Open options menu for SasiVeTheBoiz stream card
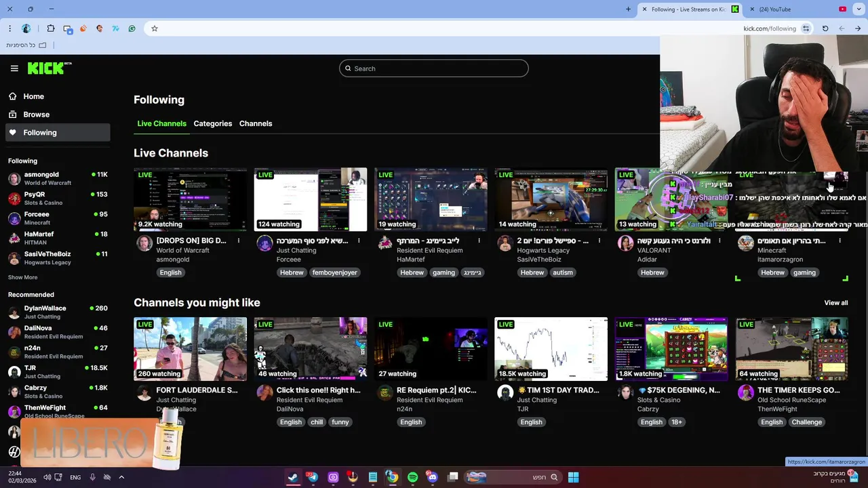This screenshot has height=488, width=868. click(x=599, y=241)
